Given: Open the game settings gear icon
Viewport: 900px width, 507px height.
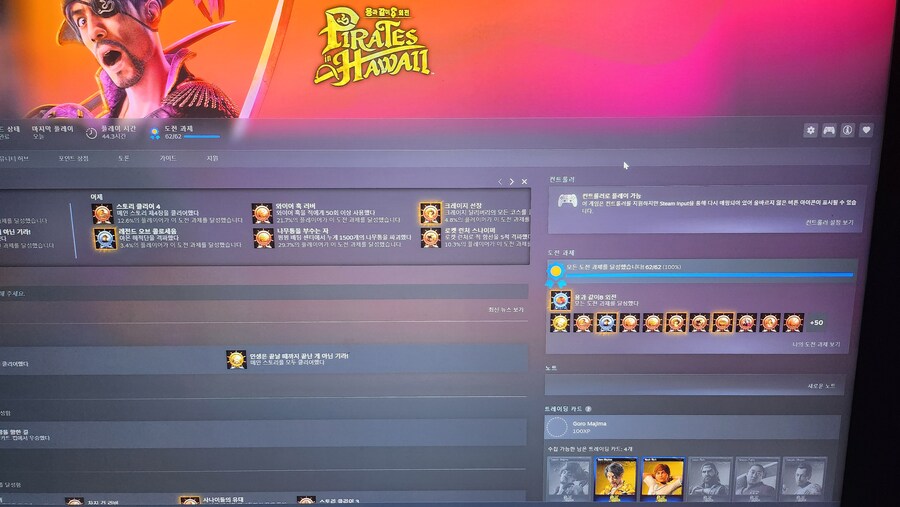Looking at the screenshot, I should (x=810, y=130).
